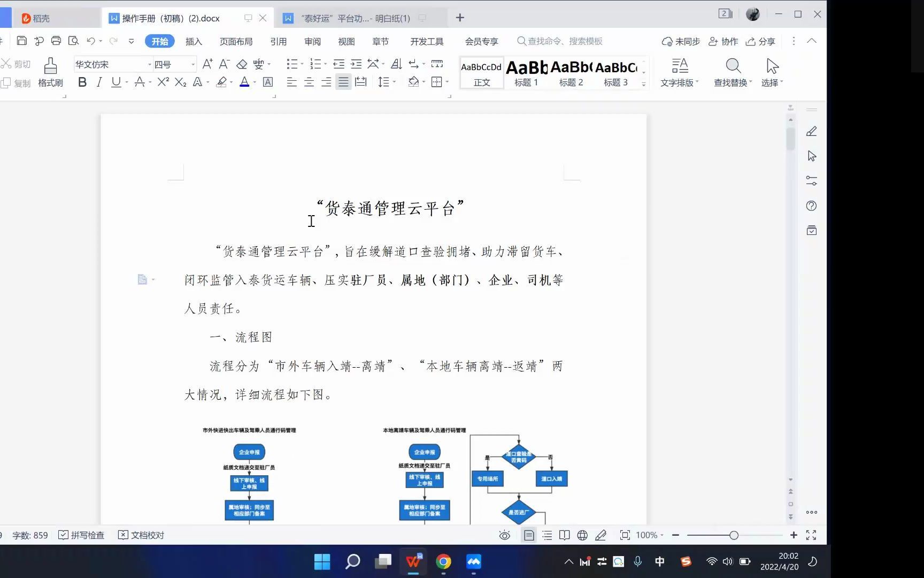Expand bullet list options
This screenshot has width=924, height=578.
[302, 64]
